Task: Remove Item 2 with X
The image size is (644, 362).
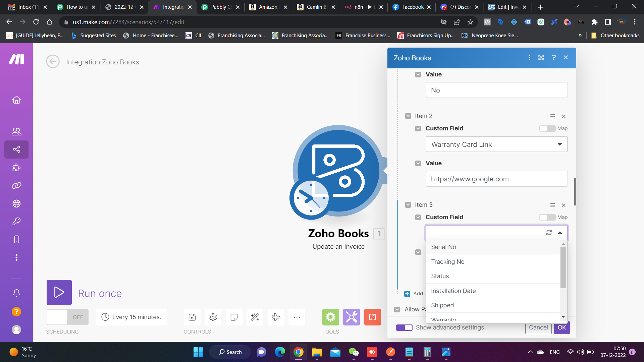Action: [x=563, y=116]
